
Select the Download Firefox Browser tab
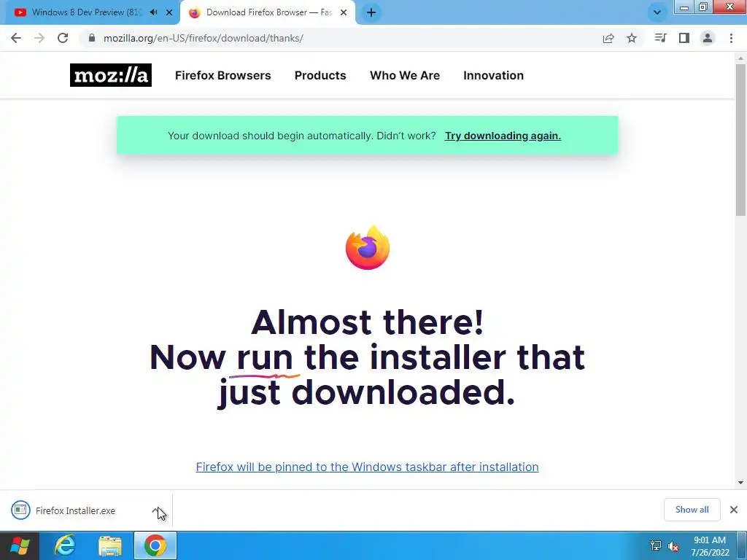pos(268,12)
